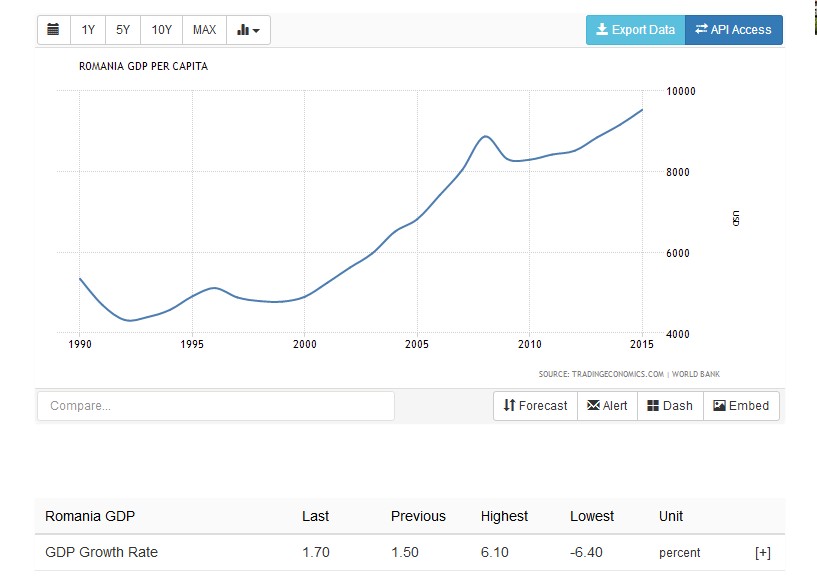Click the 2008 peak on the chart line
Viewport: 817px width, 576px height.
(485, 136)
